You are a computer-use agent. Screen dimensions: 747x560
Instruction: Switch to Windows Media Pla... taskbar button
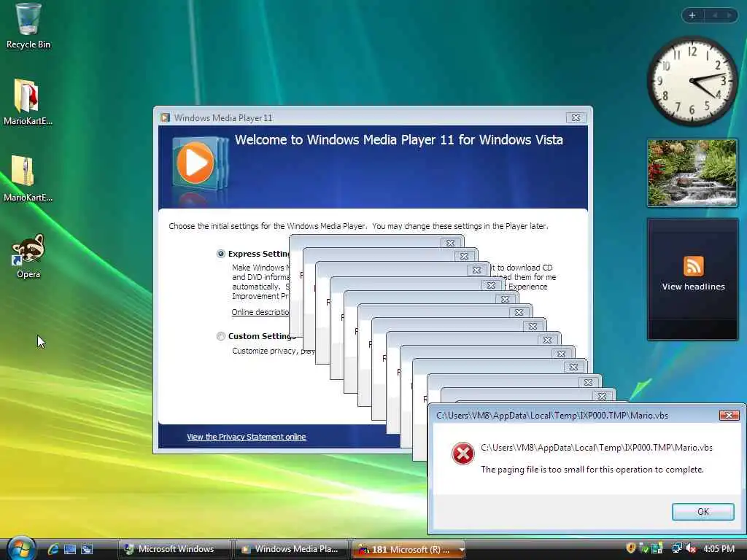(292, 549)
